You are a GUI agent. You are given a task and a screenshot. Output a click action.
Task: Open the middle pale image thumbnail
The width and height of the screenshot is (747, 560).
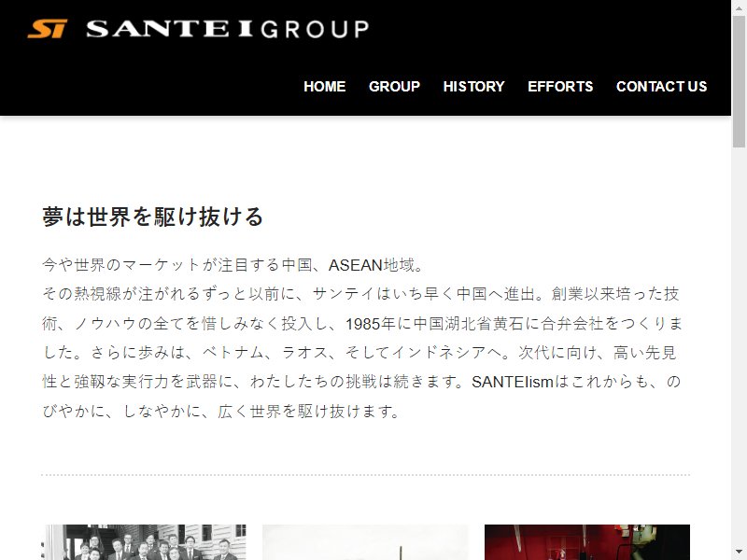click(365, 542)
